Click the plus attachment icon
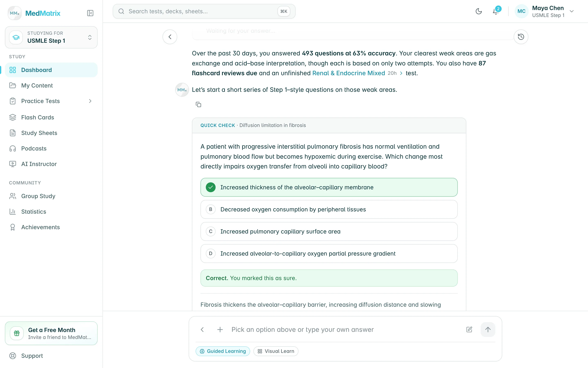The height and width of the screenshot is (368, 588). 220,330
